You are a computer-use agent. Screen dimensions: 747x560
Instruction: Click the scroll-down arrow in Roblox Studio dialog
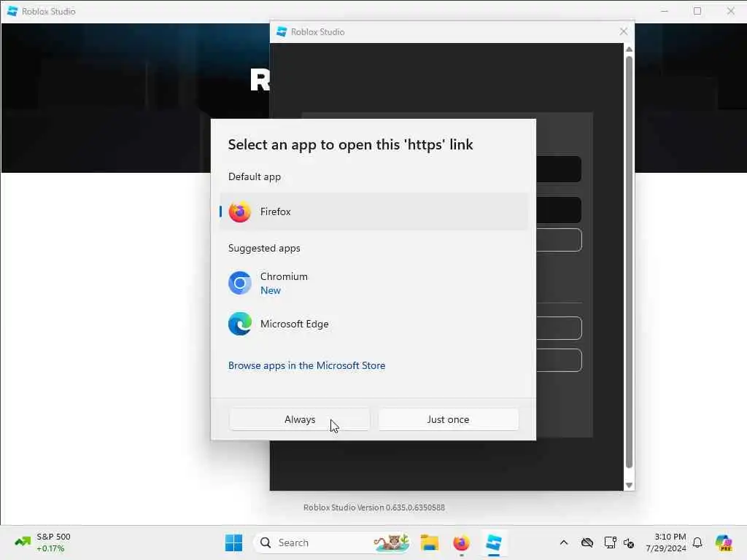click(x=629, y=485)
